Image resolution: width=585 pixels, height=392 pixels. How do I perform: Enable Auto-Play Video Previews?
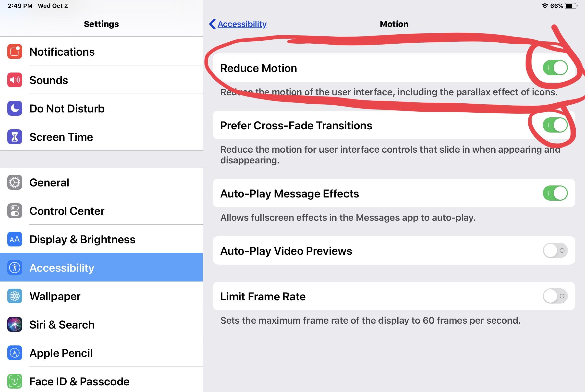[x=555, y=251]
